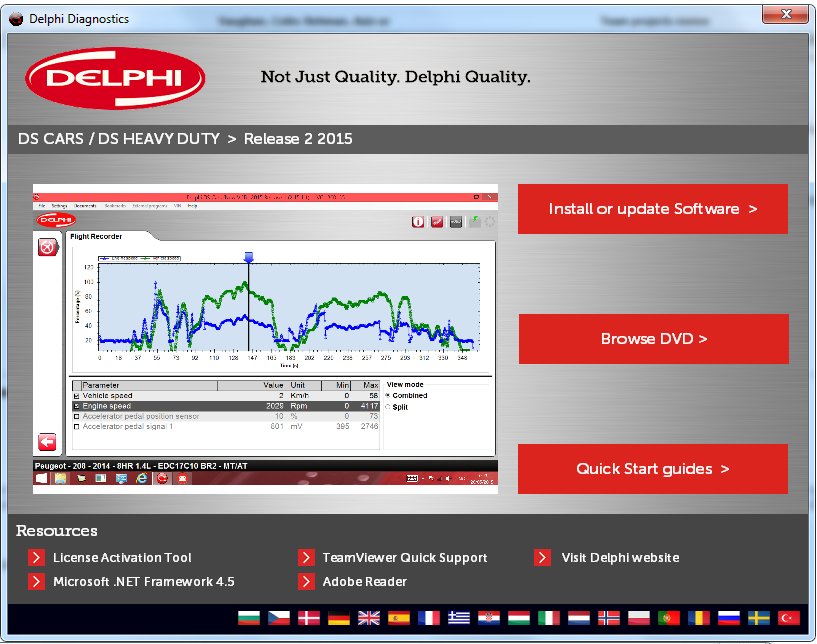
Task: Choose the French flag language
Action: [429, 618]
